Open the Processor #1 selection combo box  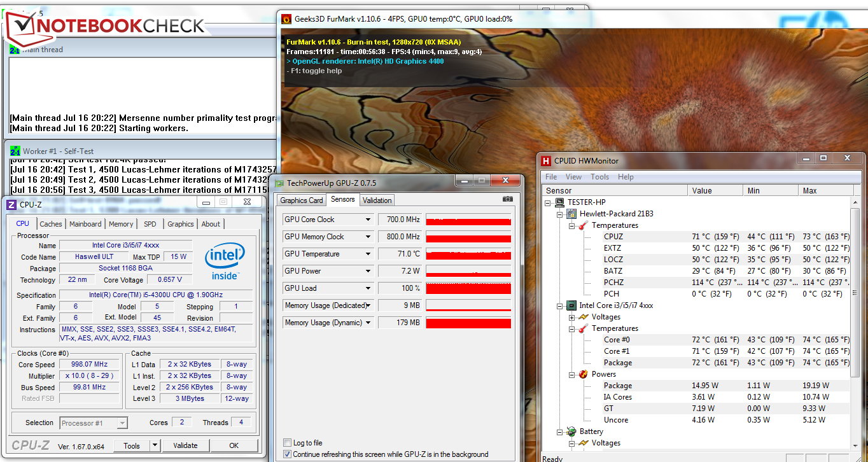click(x=94, y=423)
